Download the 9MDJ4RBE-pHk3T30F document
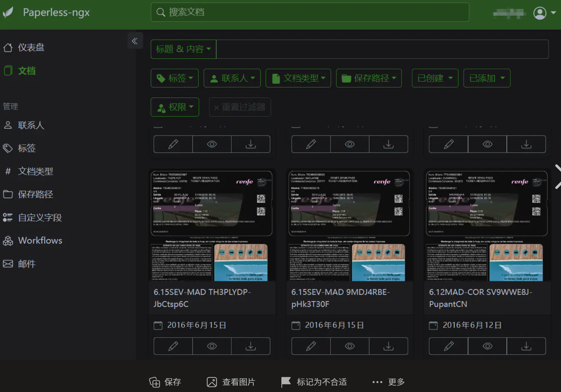 tap(389, 346)
